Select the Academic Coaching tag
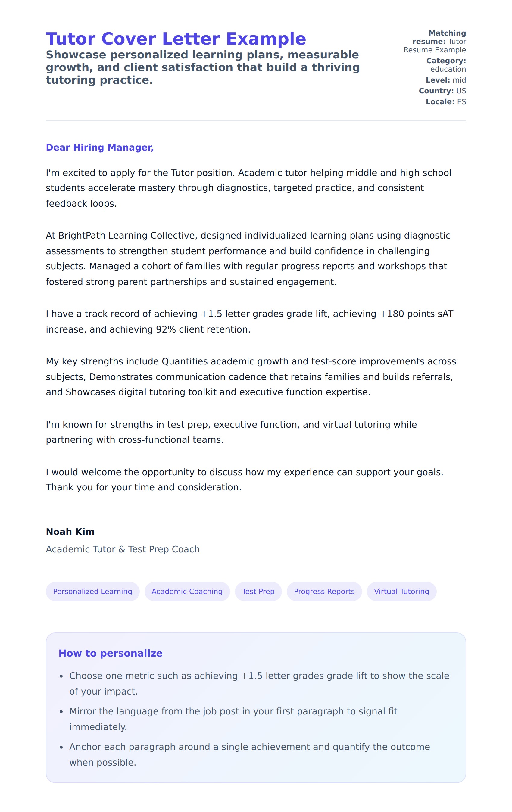The height and width of the screenshot is (812, 512). pyautogui.click(x=187, y=591)
